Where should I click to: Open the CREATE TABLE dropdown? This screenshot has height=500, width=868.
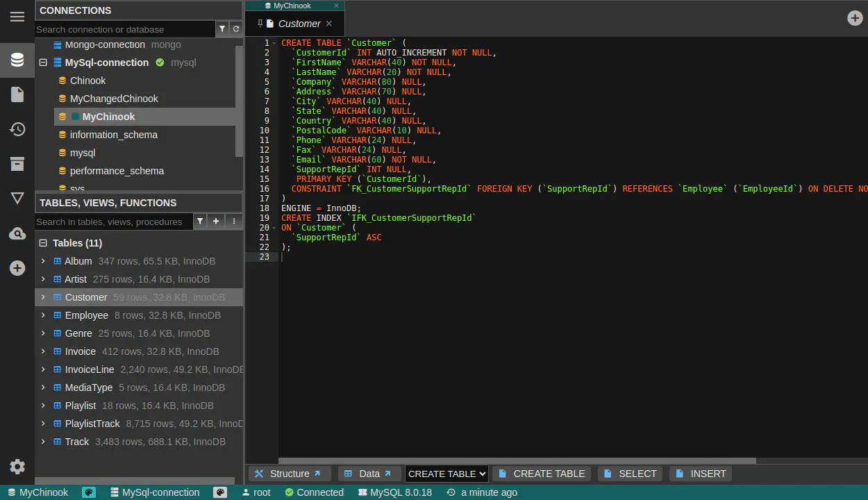pyautogui.click(x=446, y=474)
